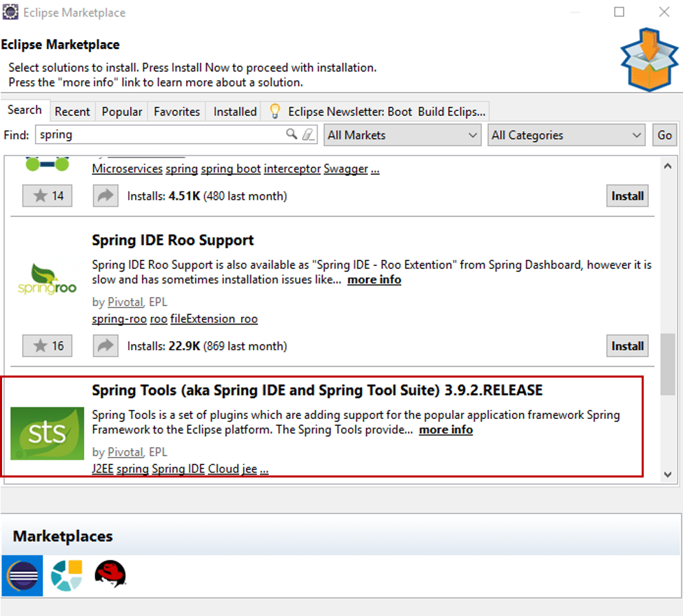Viewport: 683px width, 616px height.
Task: Click the magnifier search icon in Find field
Action: (x=292, y=135)
